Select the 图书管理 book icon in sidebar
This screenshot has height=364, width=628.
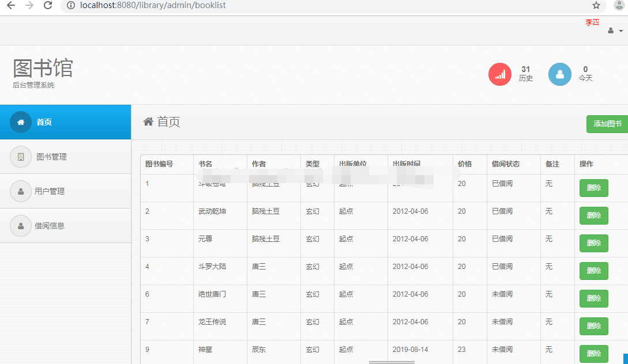pos(21,156)
